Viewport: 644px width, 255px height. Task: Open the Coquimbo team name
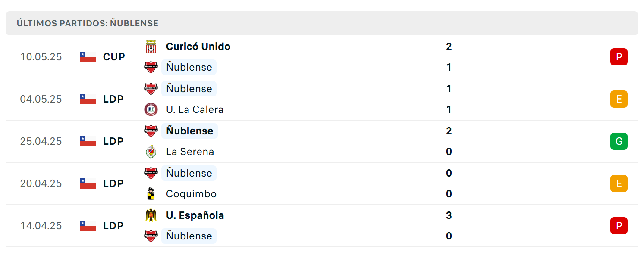tap(191, 194)
